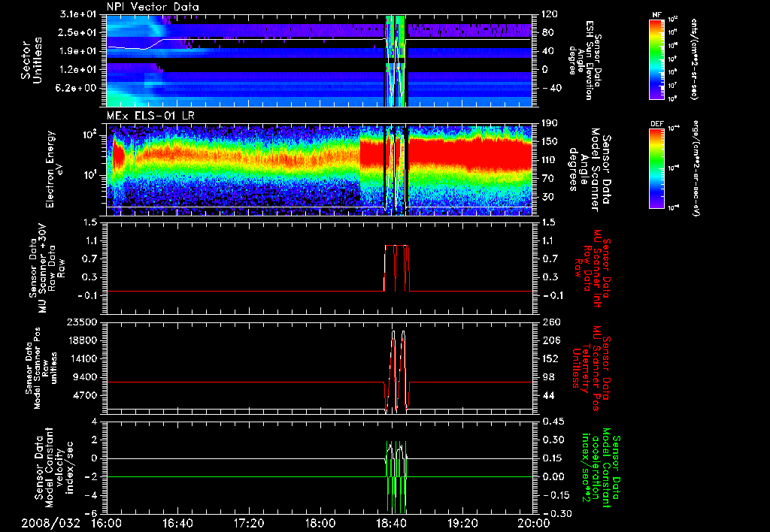Click the '190' scanner angle axis value
The image size is (770, 532).
[550, 123]
